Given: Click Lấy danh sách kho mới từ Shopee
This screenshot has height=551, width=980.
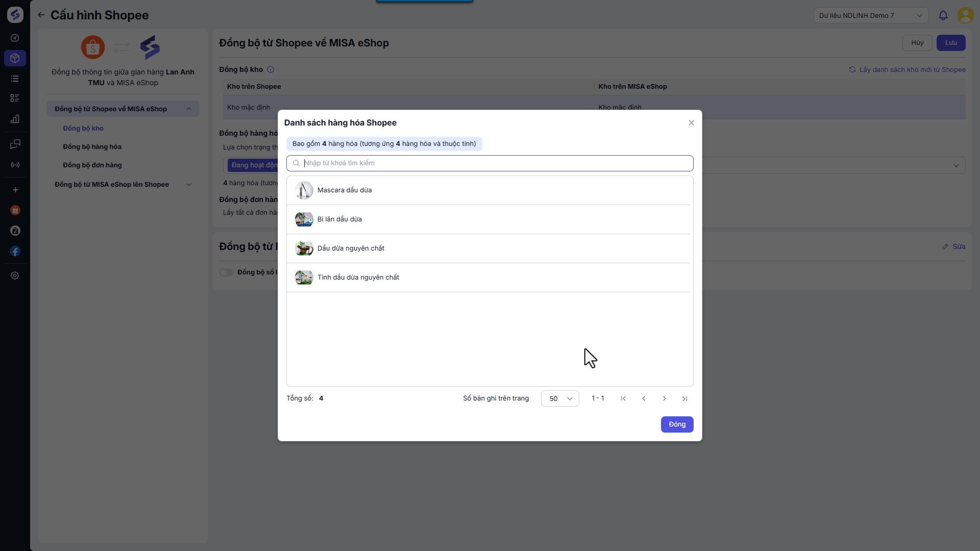Looking at the screenshot, I should [x=907, y=69].
